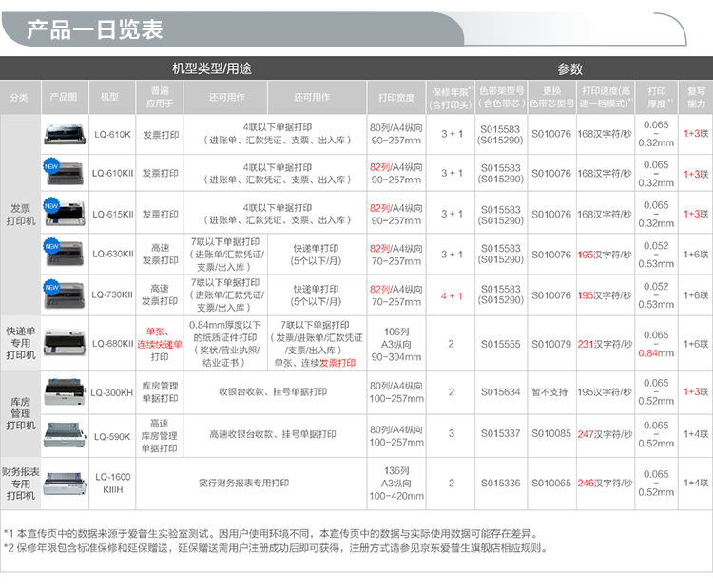
Task: Select the model name LQ-680KII
Action: pyautogui.click(x=113, y=344)
